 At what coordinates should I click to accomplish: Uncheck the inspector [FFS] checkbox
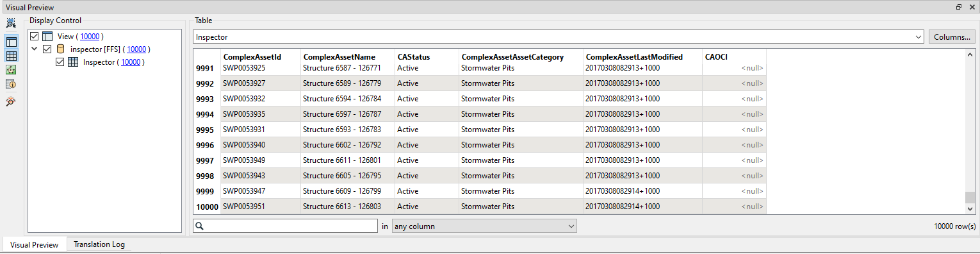coord(47,49)
